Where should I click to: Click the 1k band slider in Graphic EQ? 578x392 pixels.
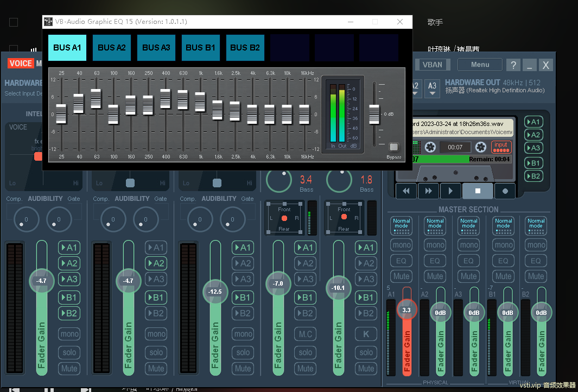pyautogui.click(x=200, y=102)
